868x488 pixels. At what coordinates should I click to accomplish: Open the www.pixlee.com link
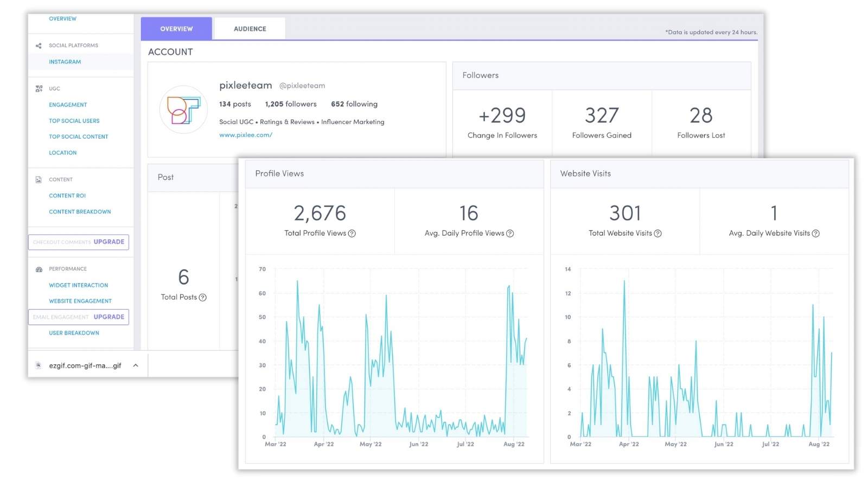(246, 135)
